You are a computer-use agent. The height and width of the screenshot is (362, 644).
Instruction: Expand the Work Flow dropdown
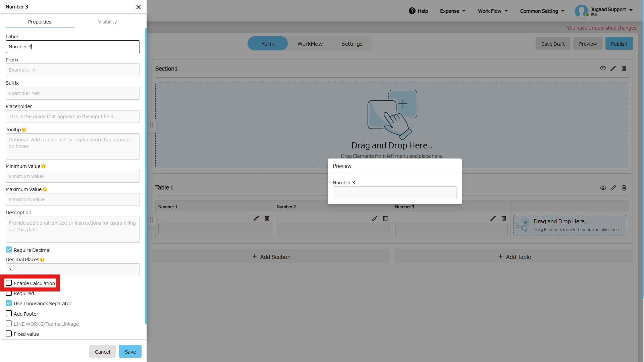[493, 11]
